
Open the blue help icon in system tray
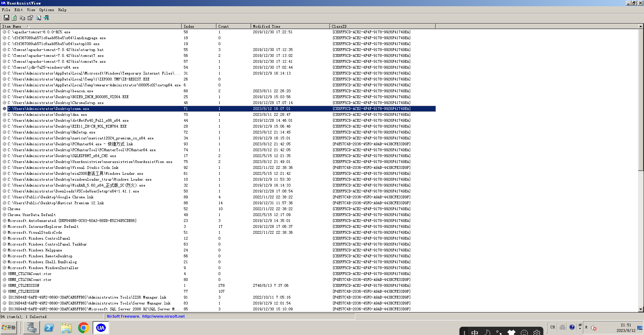coord(572,327)
